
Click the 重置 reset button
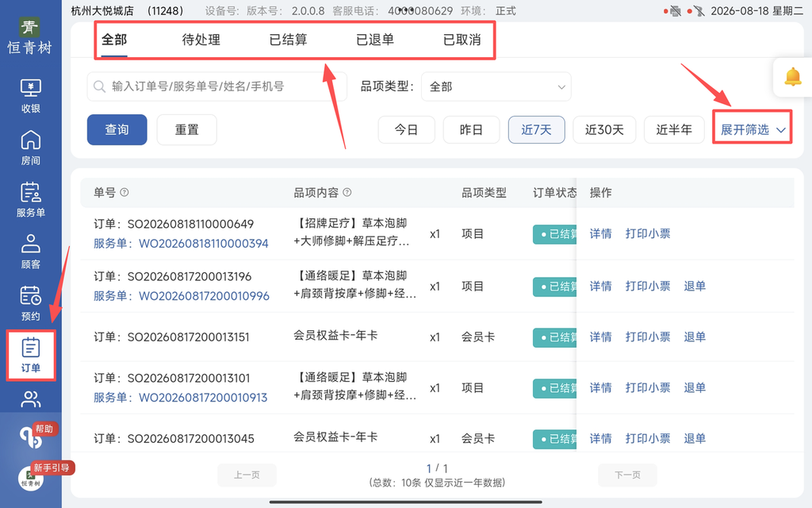tap(186, 129)
